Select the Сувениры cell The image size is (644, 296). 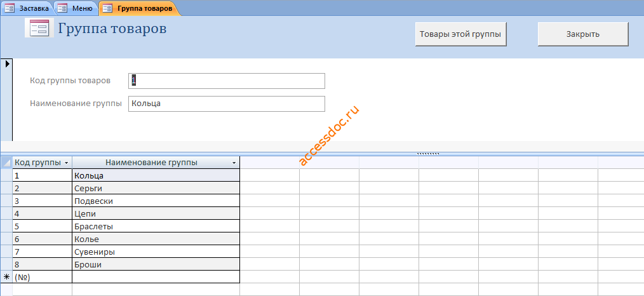(156, 252)
